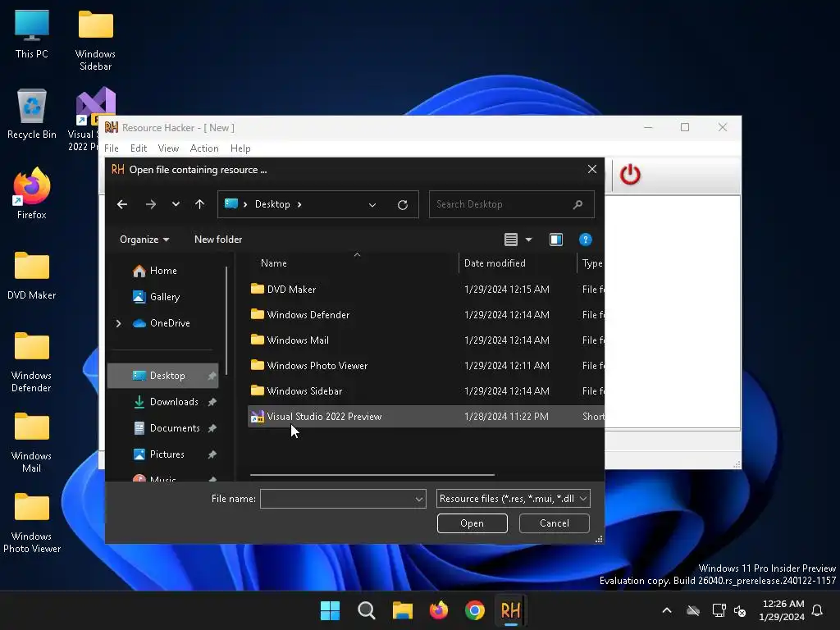Open the taskbar clock and date

coord(782,610)
